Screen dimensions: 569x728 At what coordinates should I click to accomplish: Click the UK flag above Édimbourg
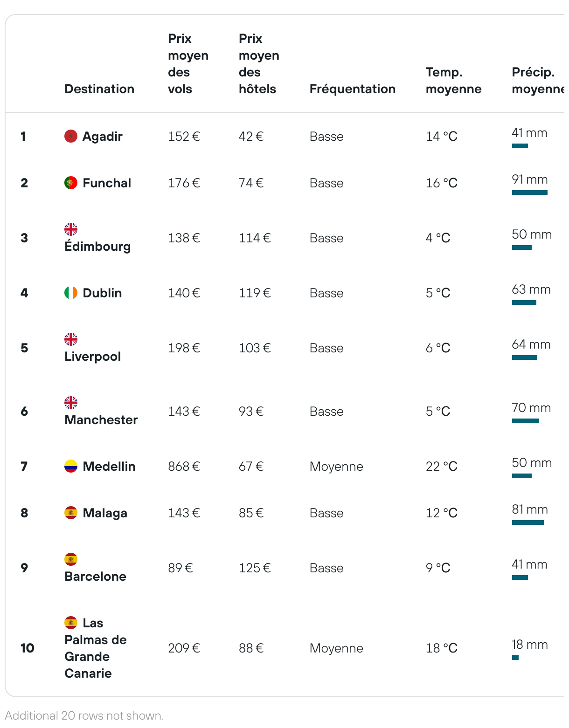pos(71,229)
